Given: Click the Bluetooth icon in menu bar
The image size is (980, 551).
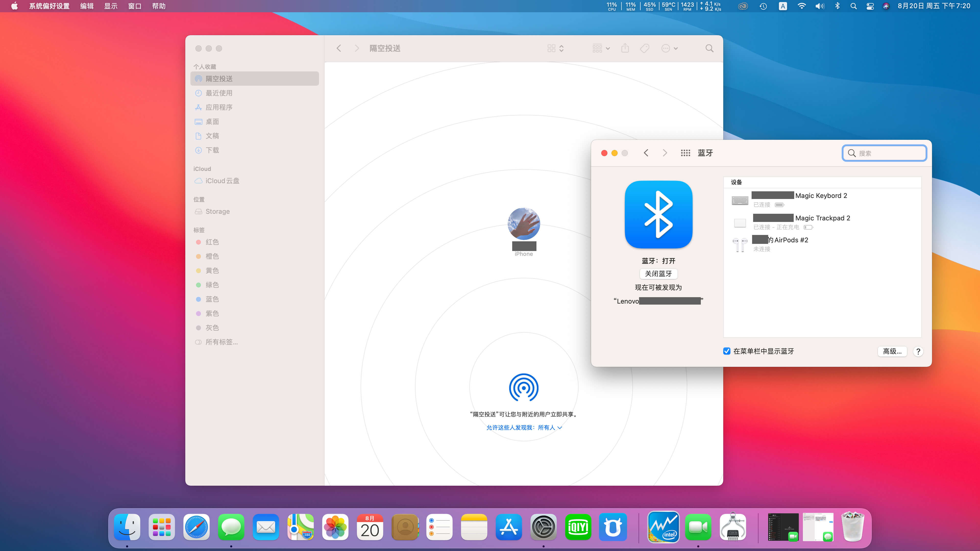Looking at the screenshot, I should pos(837,6).
